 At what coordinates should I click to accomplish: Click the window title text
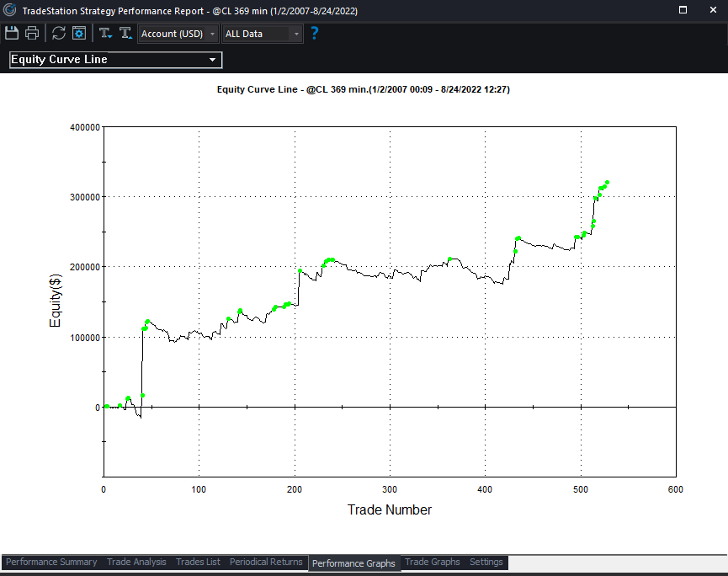(190, 11)
